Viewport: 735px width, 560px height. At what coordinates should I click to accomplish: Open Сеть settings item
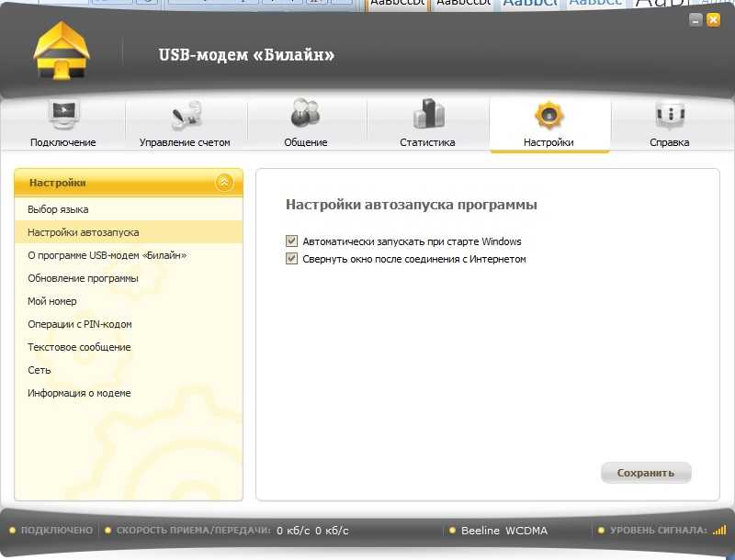(x=129, y=370)
